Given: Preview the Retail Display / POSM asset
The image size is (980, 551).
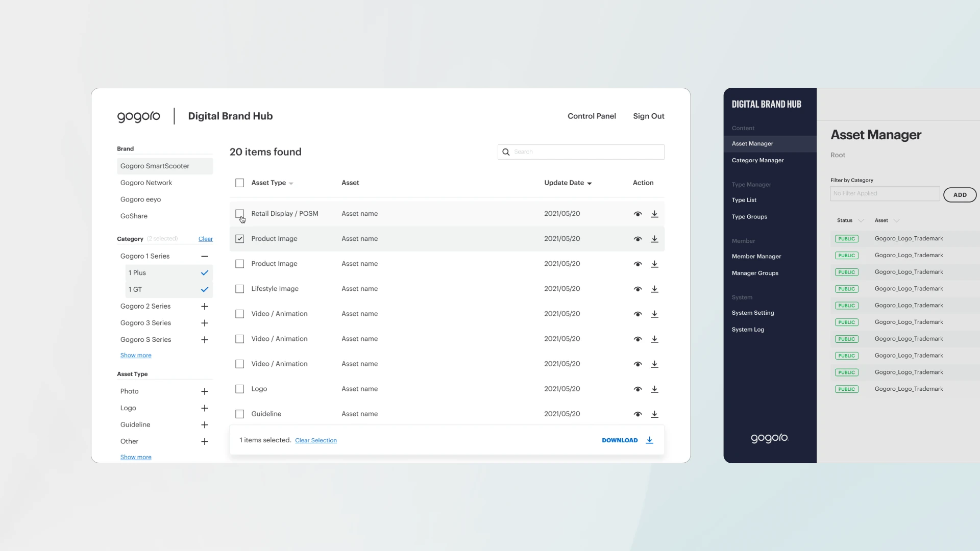Looking at the screenshot, I should 638,214.
